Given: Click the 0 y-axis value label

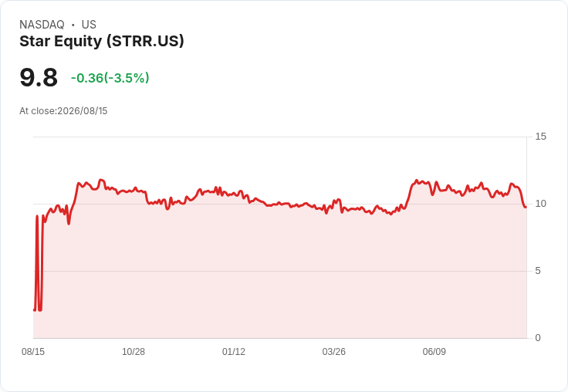Looking at the screenshot, I should (x=538, y=338).
